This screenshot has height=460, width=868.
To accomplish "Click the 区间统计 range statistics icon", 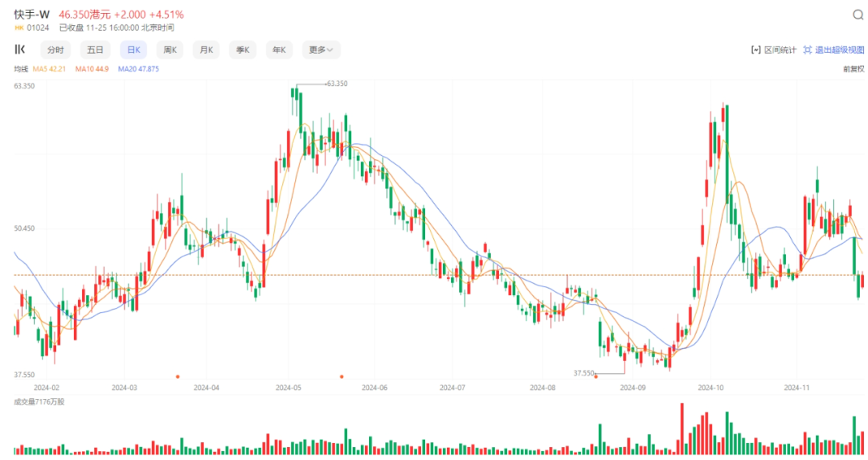I will tap(755, 50).
